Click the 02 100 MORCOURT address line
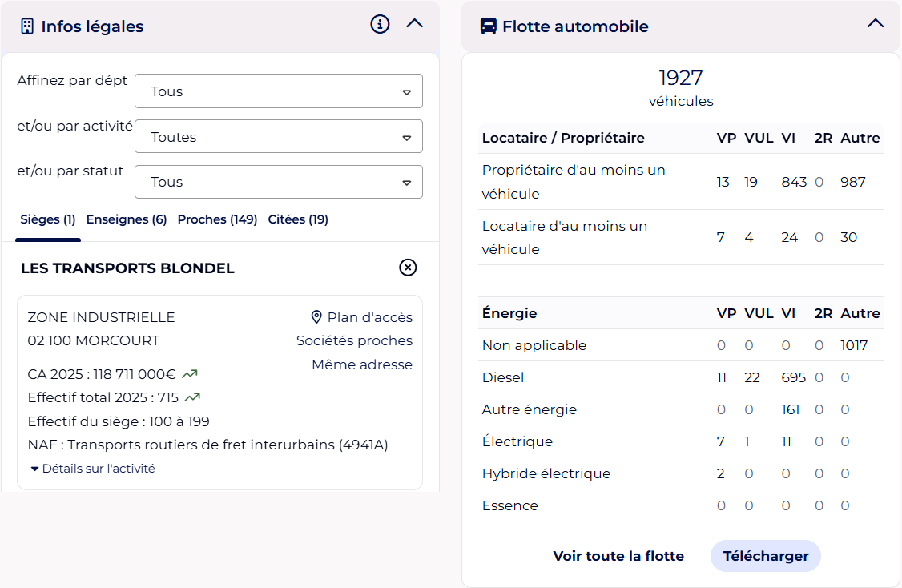 (x=93, y=340)
